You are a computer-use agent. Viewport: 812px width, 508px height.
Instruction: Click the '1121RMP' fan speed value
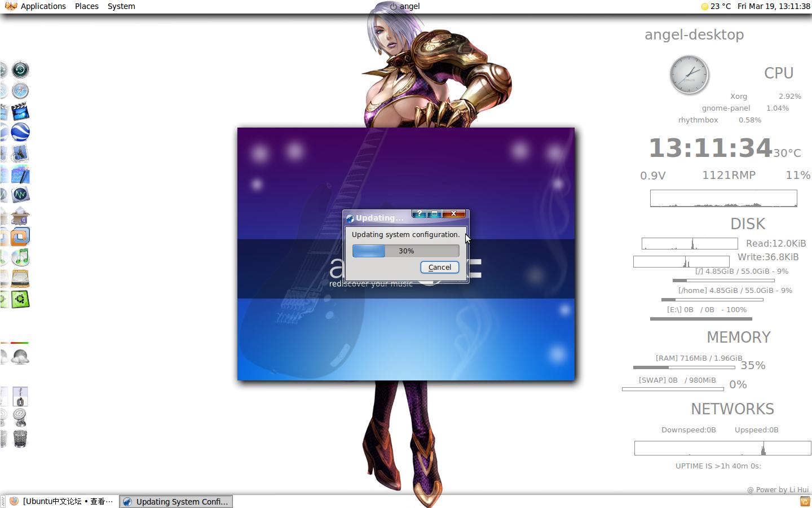[x=729, y=176]
